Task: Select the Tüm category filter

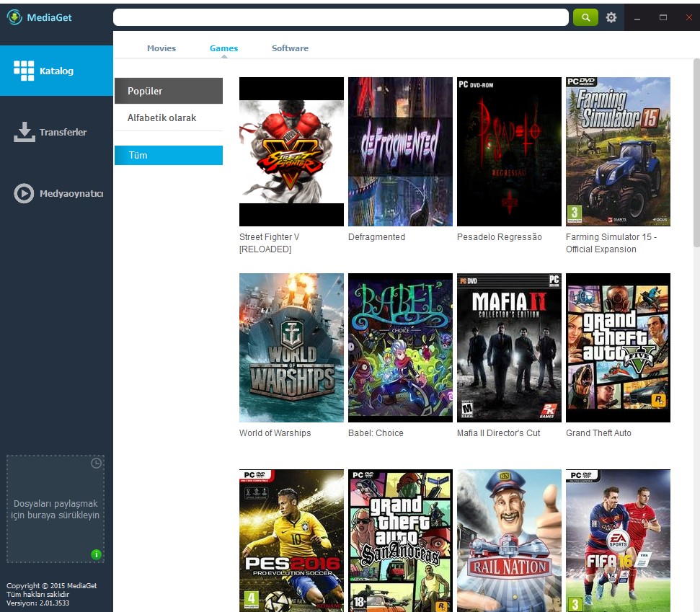Action: click(x=169, y=156)
